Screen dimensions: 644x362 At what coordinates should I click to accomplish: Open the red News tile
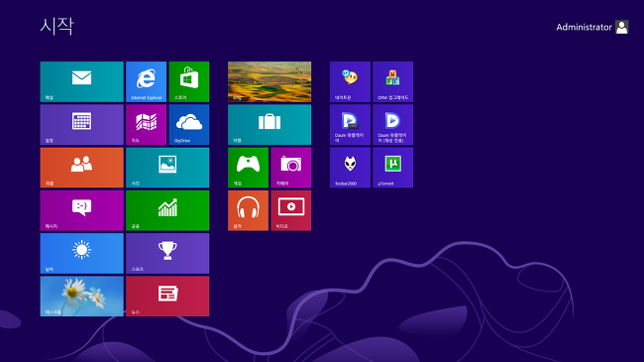[167, 297]
